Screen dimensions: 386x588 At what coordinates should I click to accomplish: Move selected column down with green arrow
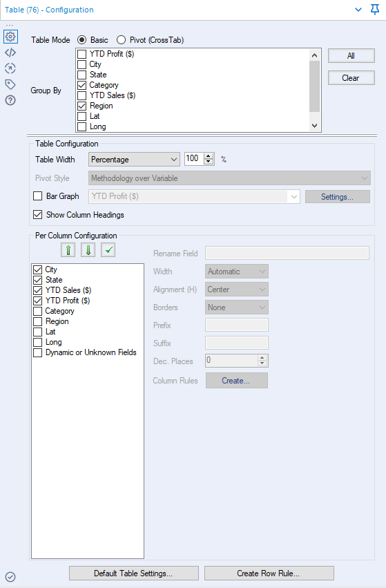click(x=88, y=249)
